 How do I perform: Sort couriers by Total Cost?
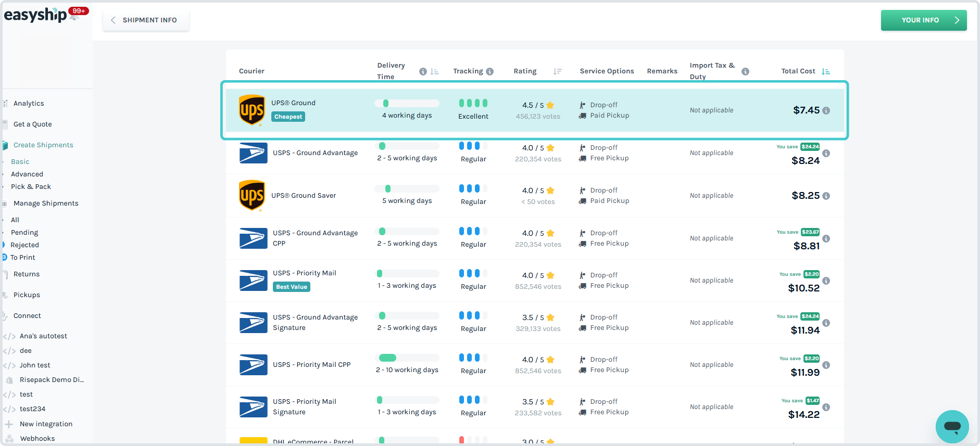[826, 72]
